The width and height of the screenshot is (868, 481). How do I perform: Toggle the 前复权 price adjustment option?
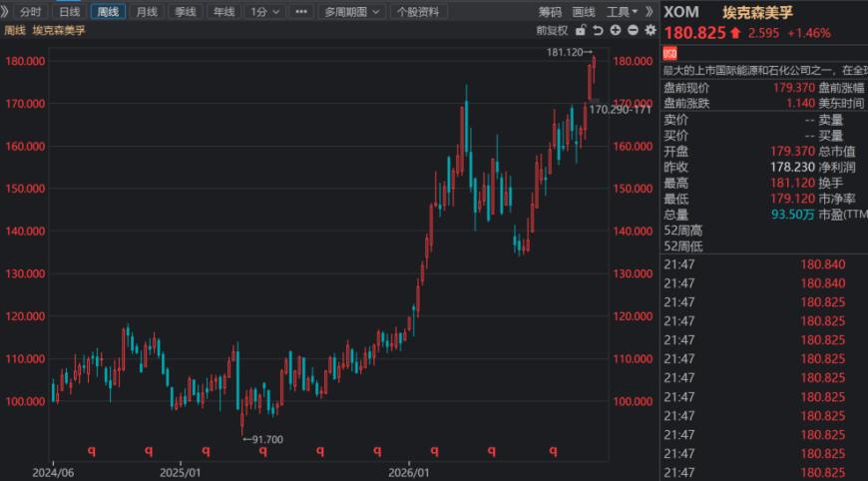[x=552, y=31]
